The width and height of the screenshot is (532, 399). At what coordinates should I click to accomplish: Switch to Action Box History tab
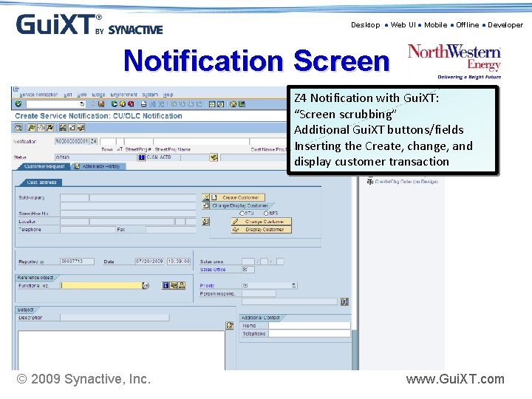[x=98, y=166]
